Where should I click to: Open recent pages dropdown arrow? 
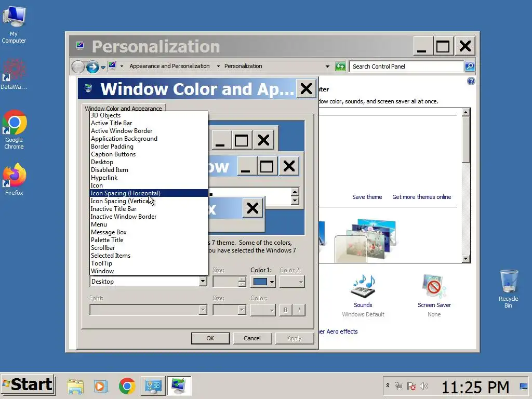pyautogui.click(x=103, y=67)
